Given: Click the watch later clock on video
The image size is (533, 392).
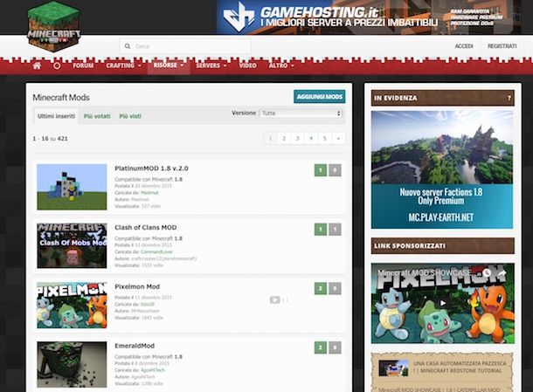Looking at the screenshot, I should click(x=487, y=272).
